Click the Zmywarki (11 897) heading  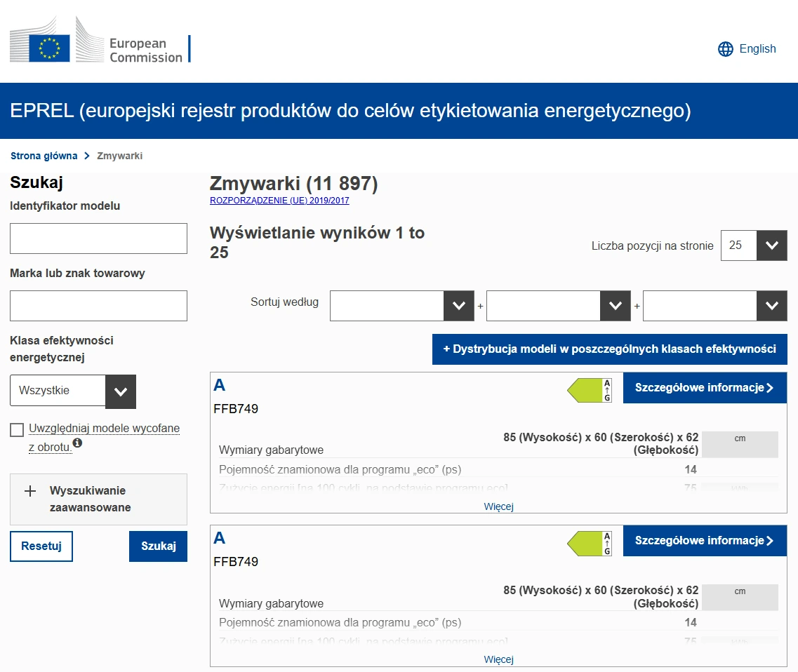(293, 184)
